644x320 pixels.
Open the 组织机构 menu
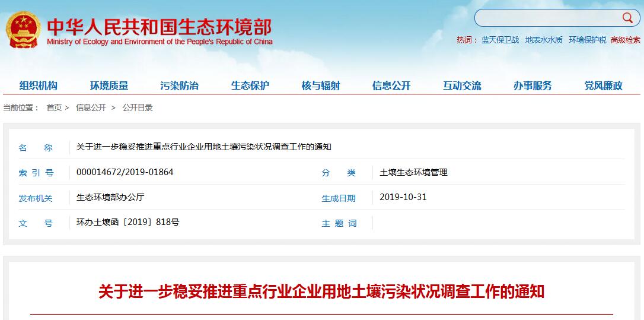[x=39, y=85]
